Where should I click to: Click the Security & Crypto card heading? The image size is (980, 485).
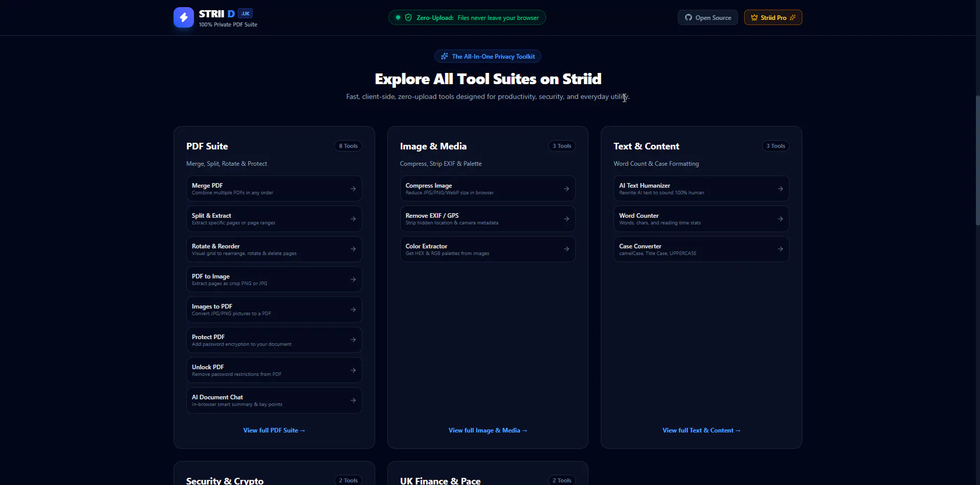click(x=225, y=481)
